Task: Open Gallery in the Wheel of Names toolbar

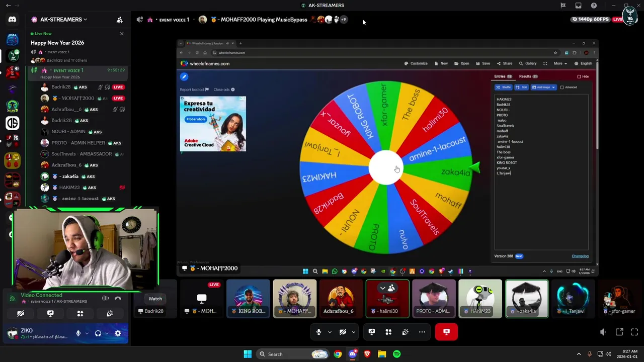Action: pos(528,63)
